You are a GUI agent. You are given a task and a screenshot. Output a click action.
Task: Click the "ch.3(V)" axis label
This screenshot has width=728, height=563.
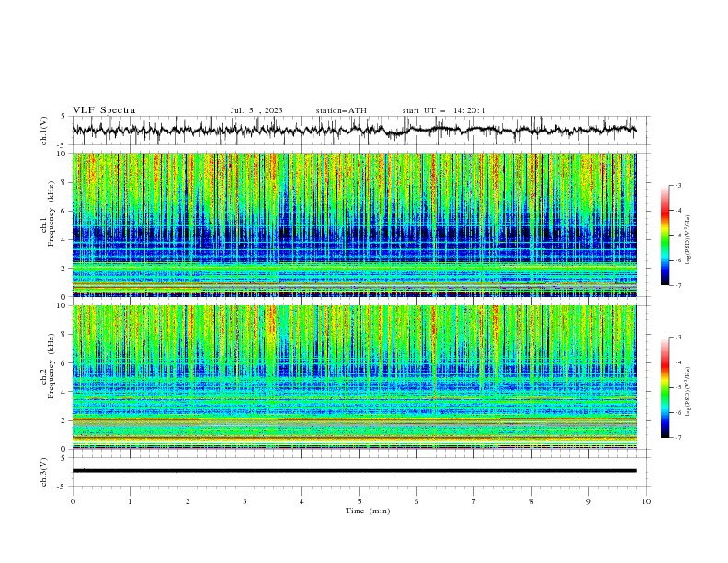click(44, 472)
